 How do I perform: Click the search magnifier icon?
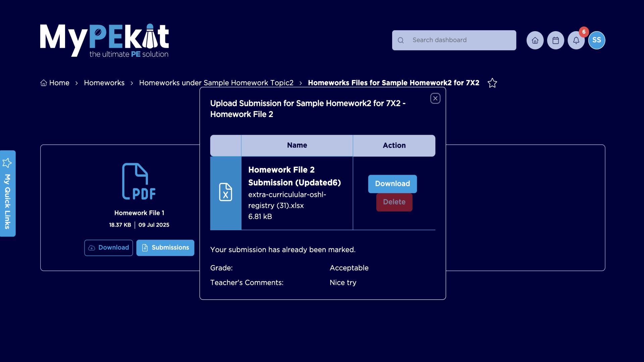tap(400, 40)
